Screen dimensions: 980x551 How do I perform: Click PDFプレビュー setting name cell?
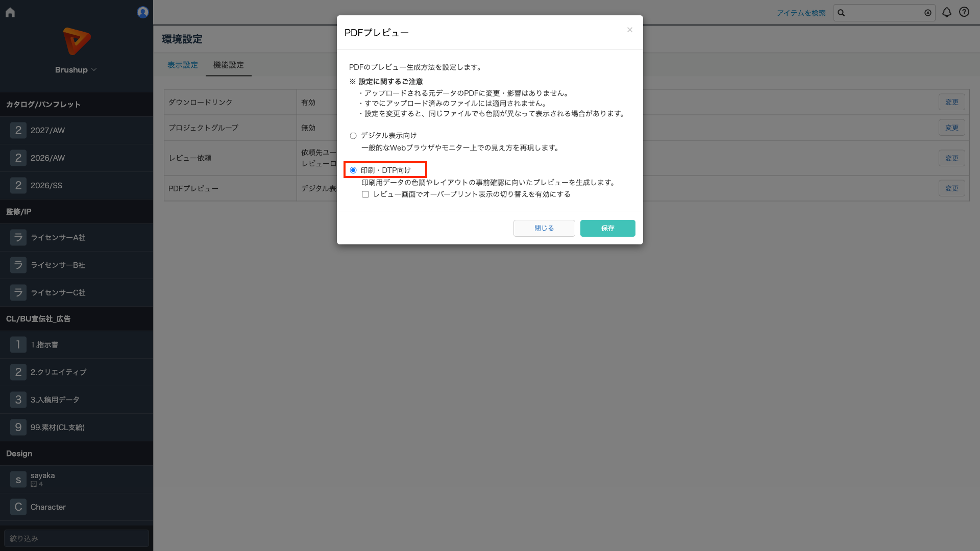230,188
